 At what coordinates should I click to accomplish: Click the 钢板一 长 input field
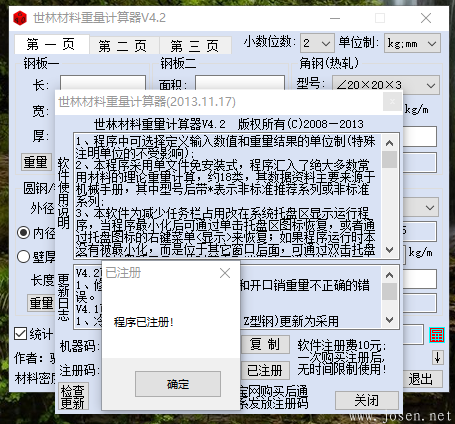(103, 83)
